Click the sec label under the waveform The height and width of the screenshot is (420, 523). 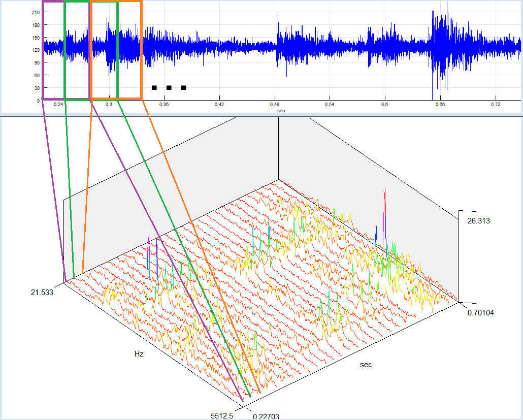280,110
